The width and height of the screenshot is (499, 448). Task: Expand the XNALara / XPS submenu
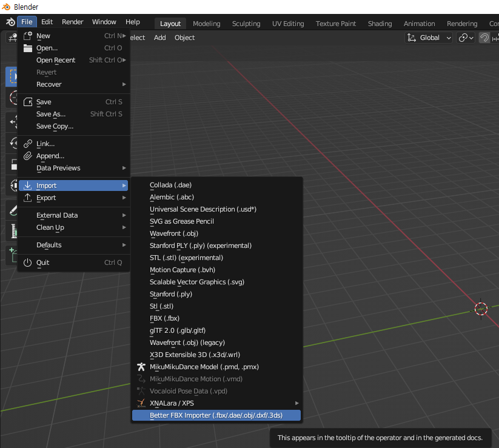(216, 403)
